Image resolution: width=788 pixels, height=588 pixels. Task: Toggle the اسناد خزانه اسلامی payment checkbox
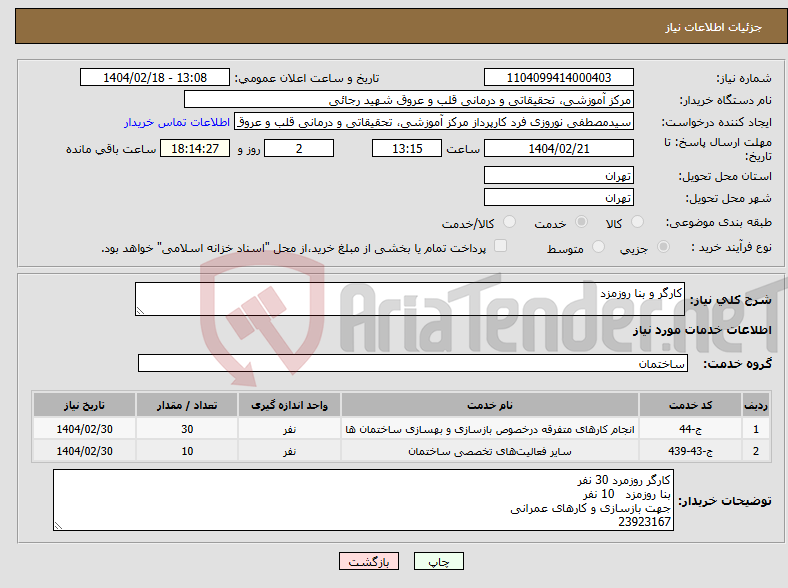500,246
